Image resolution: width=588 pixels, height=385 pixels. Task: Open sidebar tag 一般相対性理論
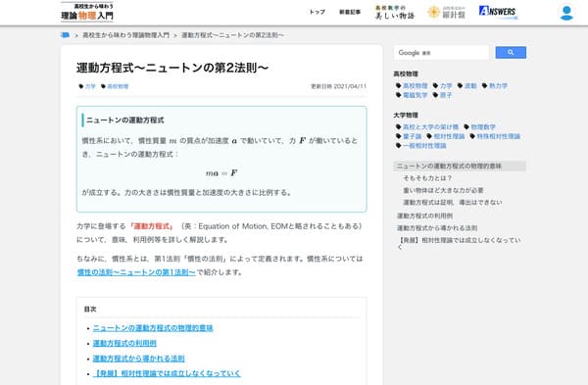pos(424,146)
